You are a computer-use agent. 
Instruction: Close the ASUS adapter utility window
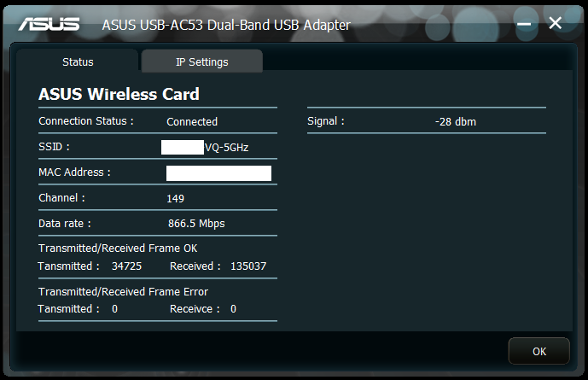(x=556, y=23)
